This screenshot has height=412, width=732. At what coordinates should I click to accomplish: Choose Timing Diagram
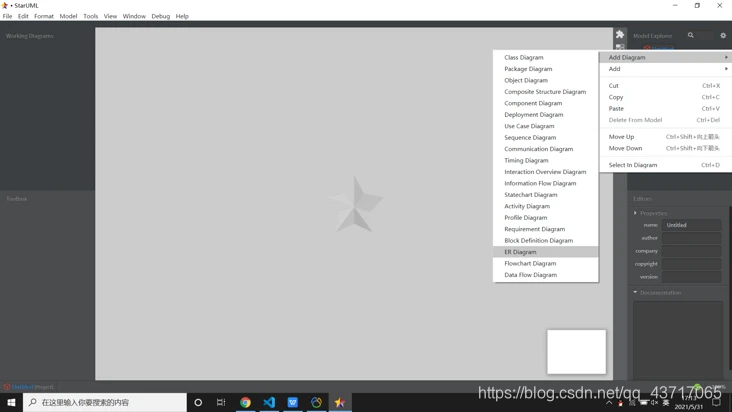point(546,160)
